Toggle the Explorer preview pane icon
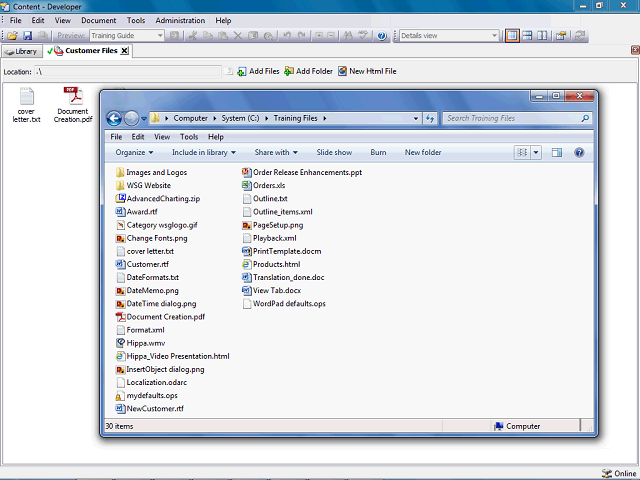This screenshot has height=480, width=640. [557, 153]
